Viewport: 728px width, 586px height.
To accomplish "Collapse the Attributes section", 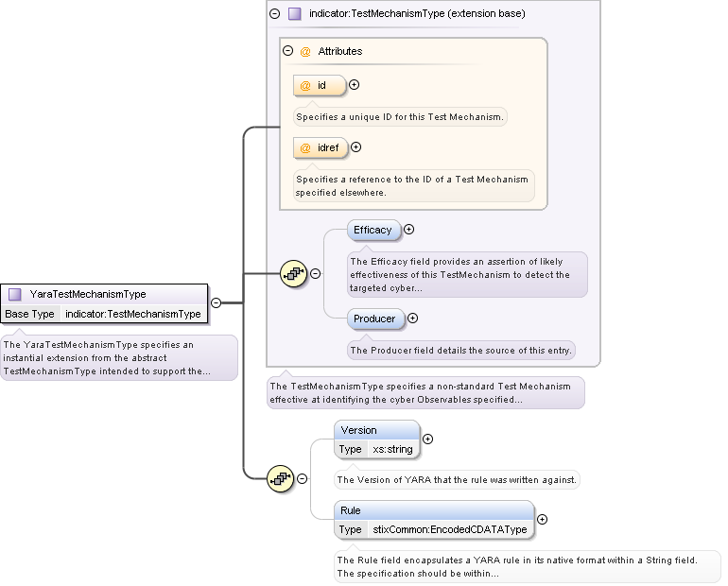I will [x=287, y=51].
